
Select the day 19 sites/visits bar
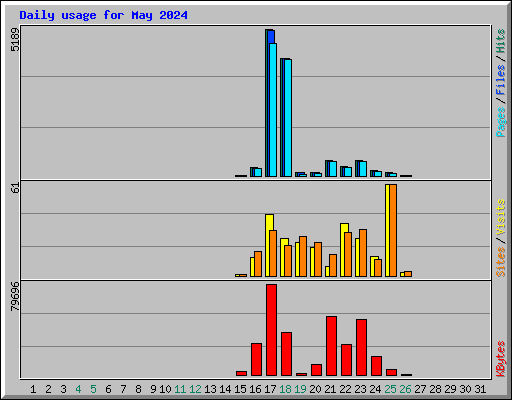(301, 256)
